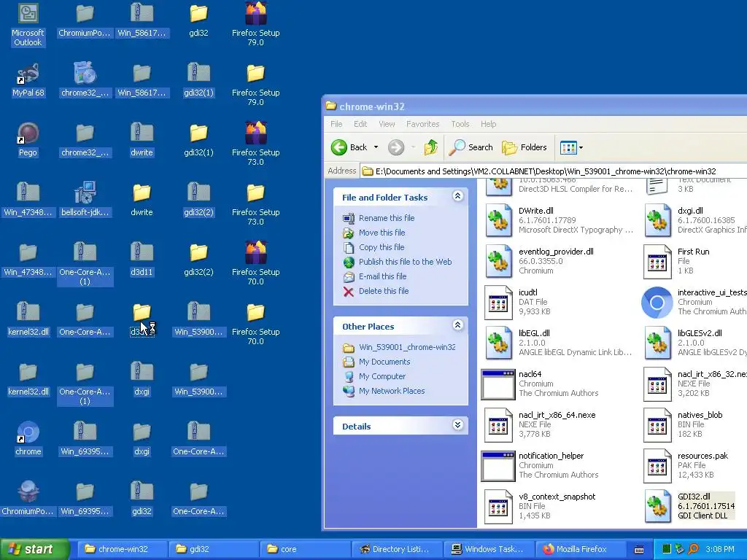Click Move this file link
The image size is (747, 560).
click(382, 233)
